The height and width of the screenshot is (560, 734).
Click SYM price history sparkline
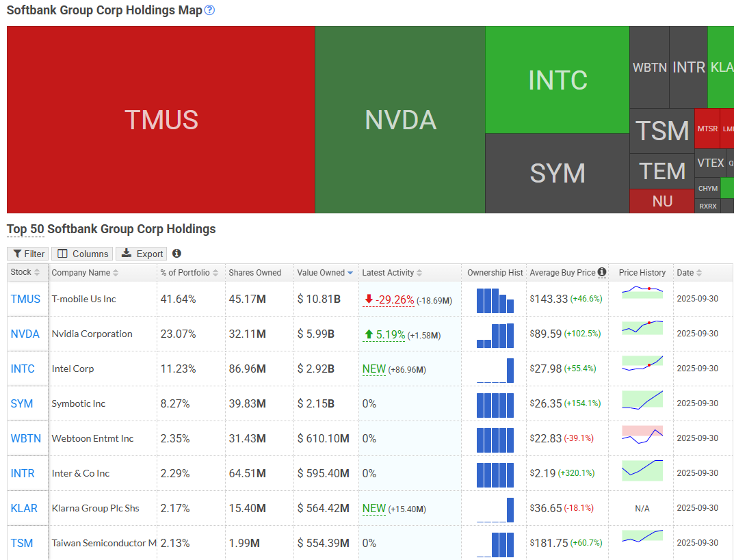[x=642, y=400]
